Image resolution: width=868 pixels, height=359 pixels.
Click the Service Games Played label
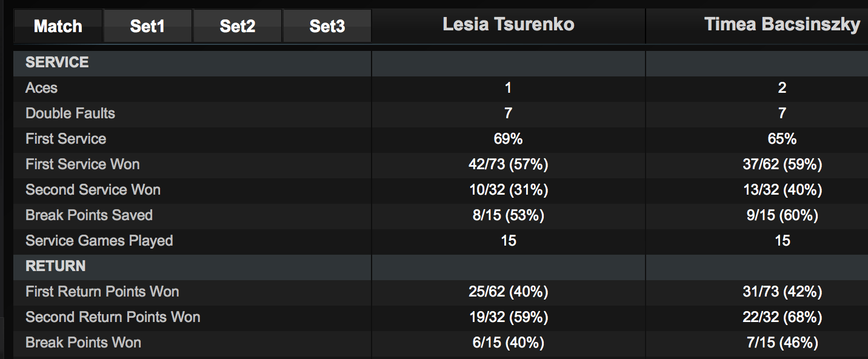pos(99,241)
